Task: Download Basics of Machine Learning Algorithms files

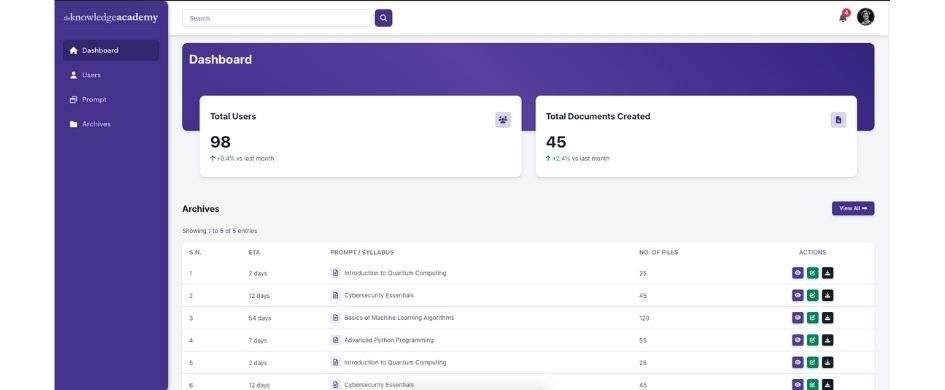Action: [827, 318]
